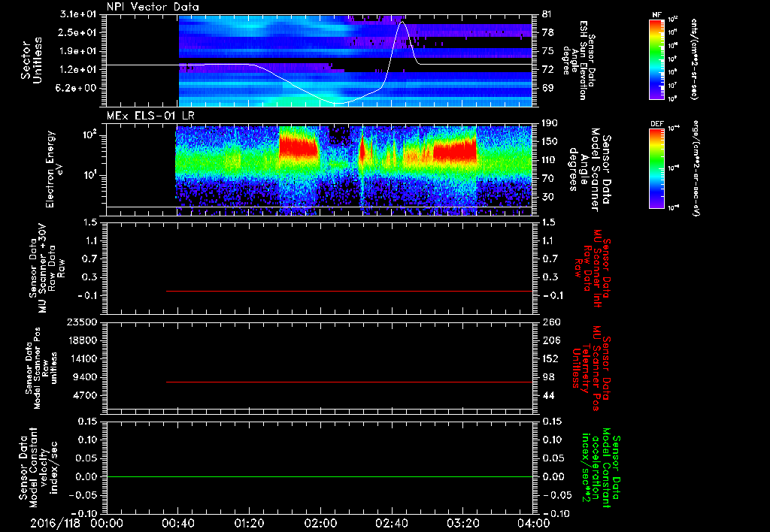This screenshot has height=532, width=770.
Task: Click the white sun elevation curve peak
Action: click(402, 22)
